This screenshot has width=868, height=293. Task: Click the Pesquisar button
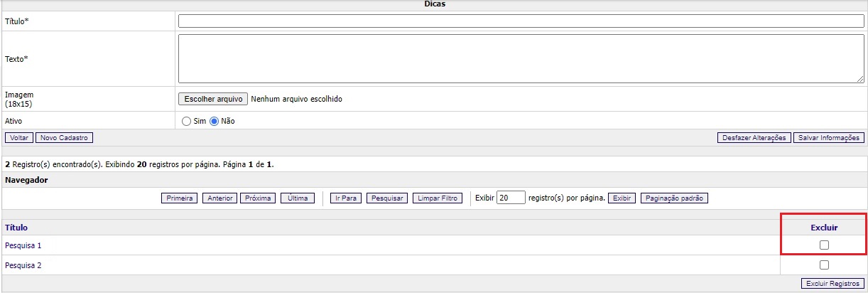387,198
